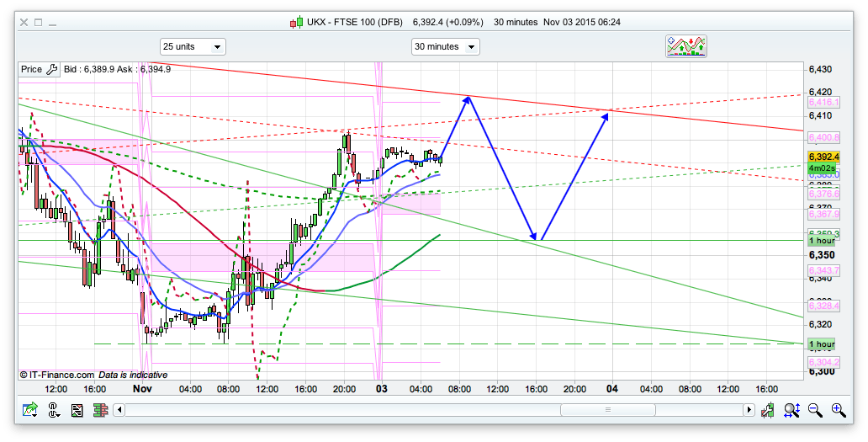The width and height of the screenshot is (868, 442).
Task: Click the green-red order book bars icon
Action: pyautogui.click(x=99, y=410)
